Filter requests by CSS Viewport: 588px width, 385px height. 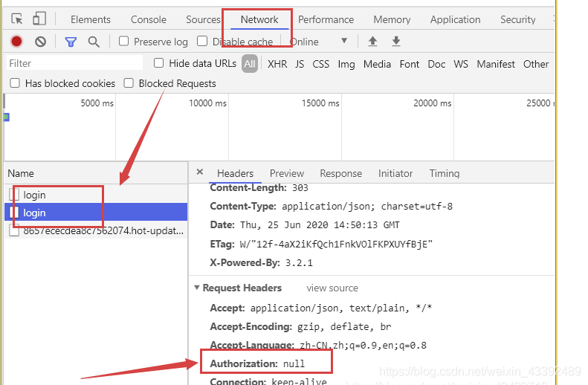(x=321, y=64)
